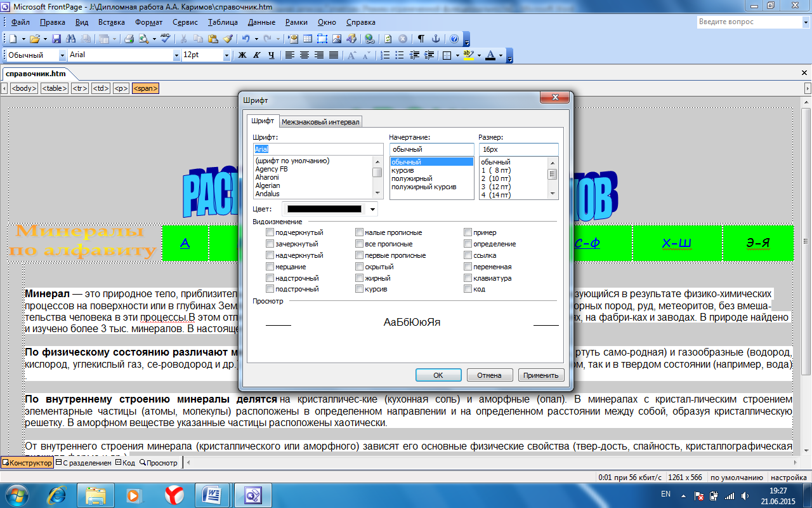The image size is (812, 508).
Task: Open the Вставка menu
Action: coord(112,22)
